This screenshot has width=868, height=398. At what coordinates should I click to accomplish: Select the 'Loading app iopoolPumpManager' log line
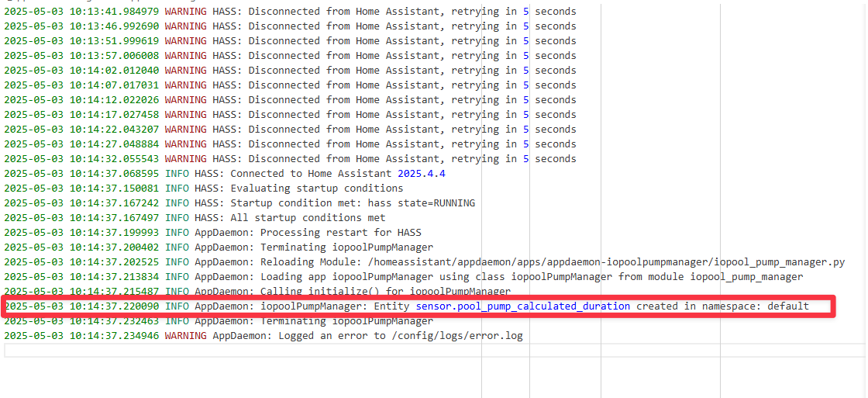(x=404, y=277)
